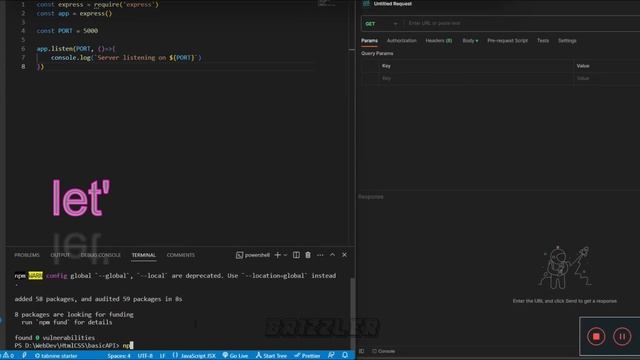This screenshot has height=360, width=640.
Task: Click line number 4 in the editor gutter
Action: (23, 31)
